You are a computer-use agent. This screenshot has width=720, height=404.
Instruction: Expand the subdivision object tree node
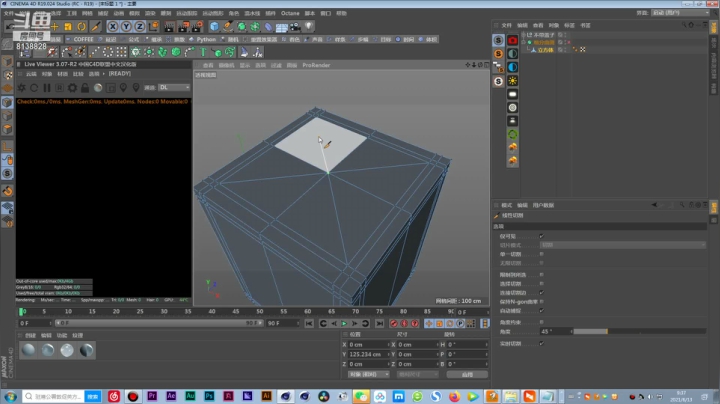(523, 42)
